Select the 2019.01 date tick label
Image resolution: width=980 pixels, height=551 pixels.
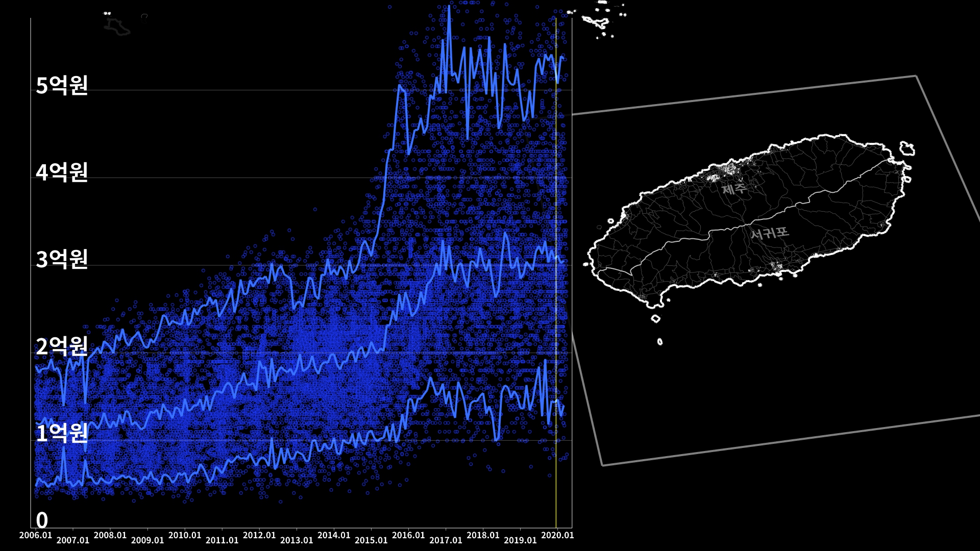[x=520, y=540]
